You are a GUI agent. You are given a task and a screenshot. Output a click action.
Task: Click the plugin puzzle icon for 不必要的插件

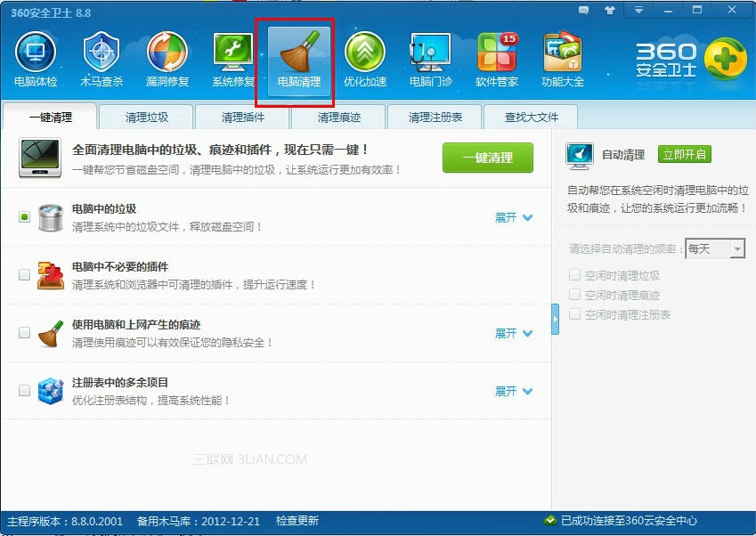point(51,275)
